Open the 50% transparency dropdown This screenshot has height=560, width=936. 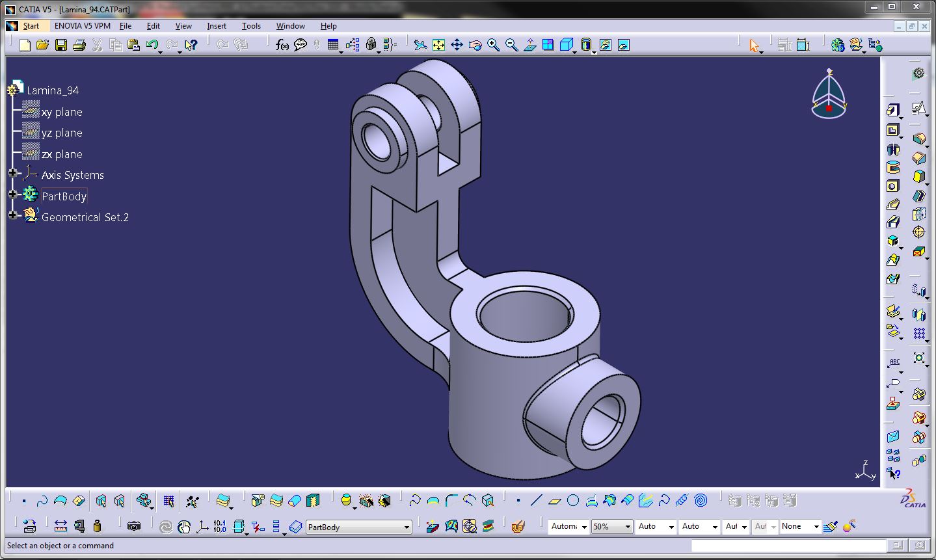coord(628,527)
